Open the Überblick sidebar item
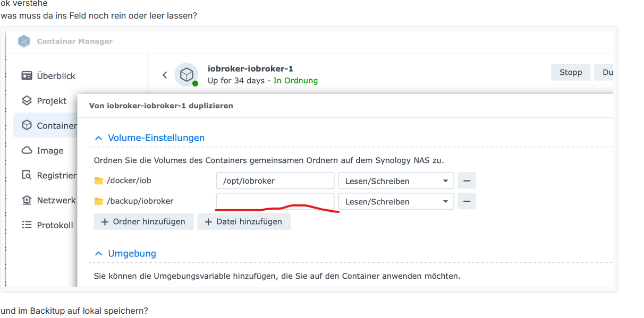The height and width of the screenshot is (318, 644). [49, 76]
